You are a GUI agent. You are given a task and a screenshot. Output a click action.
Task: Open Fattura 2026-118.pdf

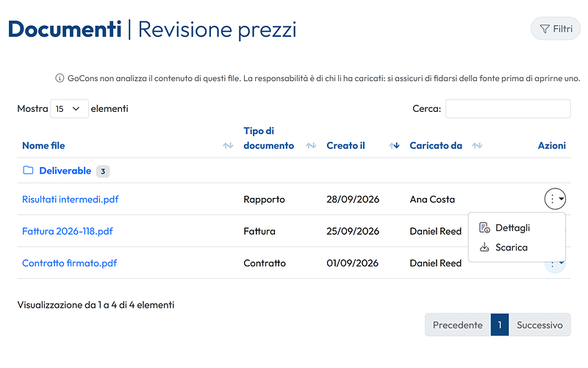pyautogui.click(x=68, y=231)
